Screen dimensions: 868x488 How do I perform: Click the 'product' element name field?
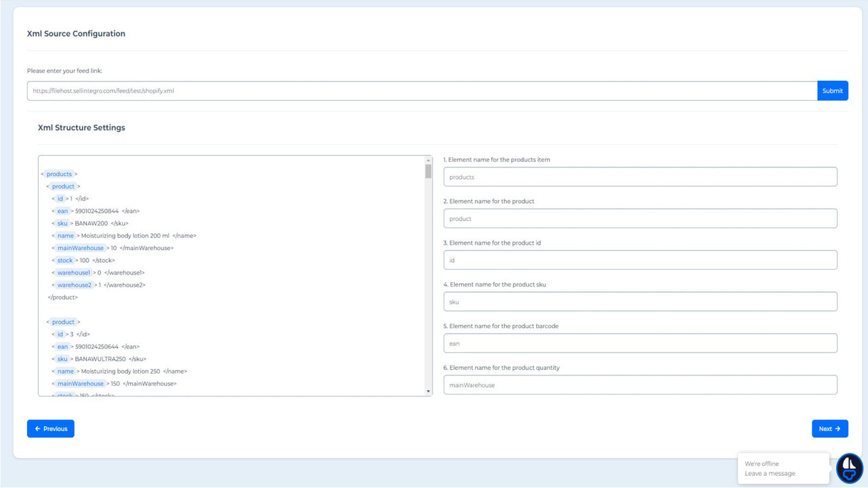640,218
